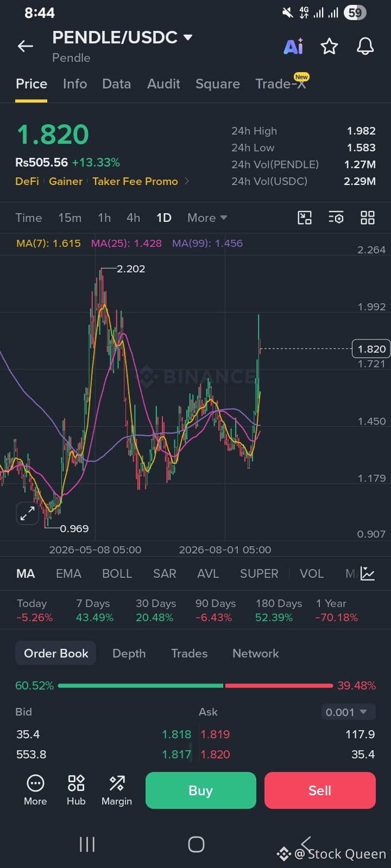
Task: Tap the back arrow icon
Action: [26, 47]
